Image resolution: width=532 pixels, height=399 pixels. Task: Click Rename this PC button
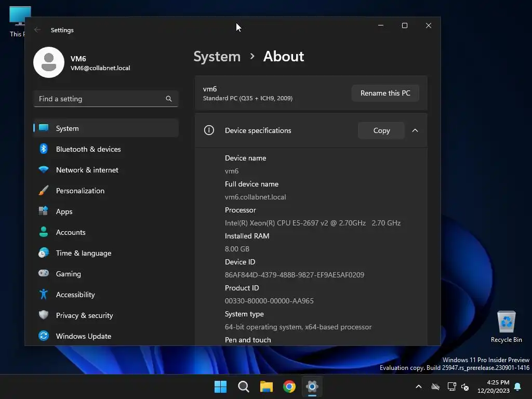385,93
